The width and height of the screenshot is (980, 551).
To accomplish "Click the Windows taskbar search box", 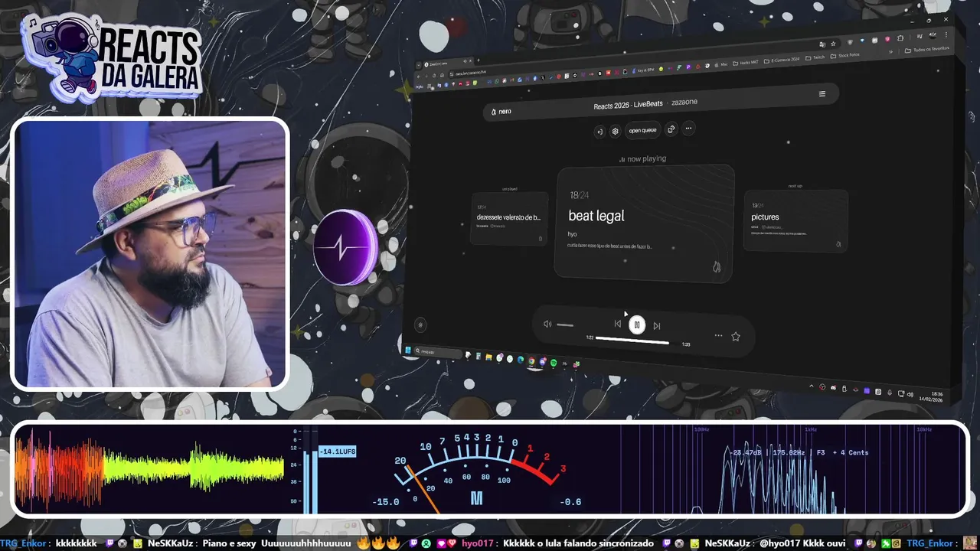I will pos(437,351).
